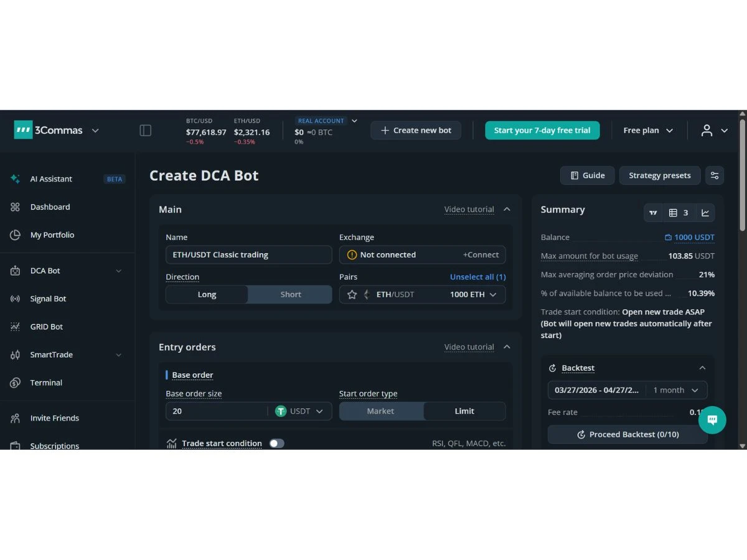Click the DCA Bot robot icon
Image resolution: width=747 pixels, height=560 pixels.
(x=16, y=271)
